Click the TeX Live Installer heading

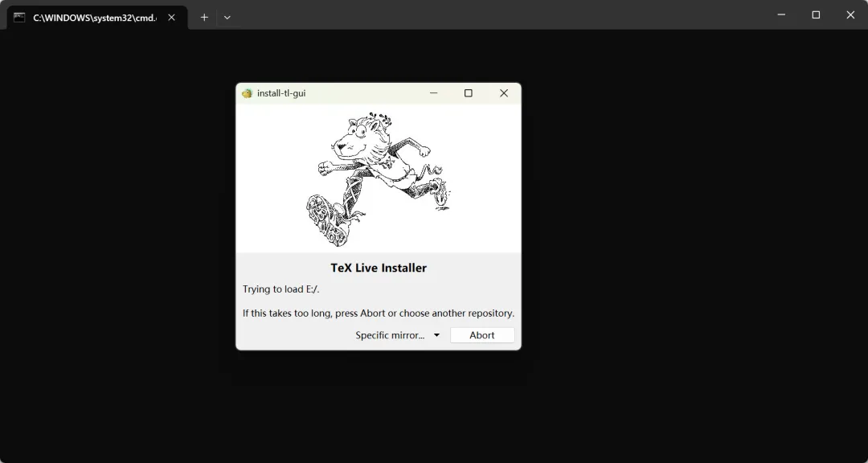tap(379, 268)
